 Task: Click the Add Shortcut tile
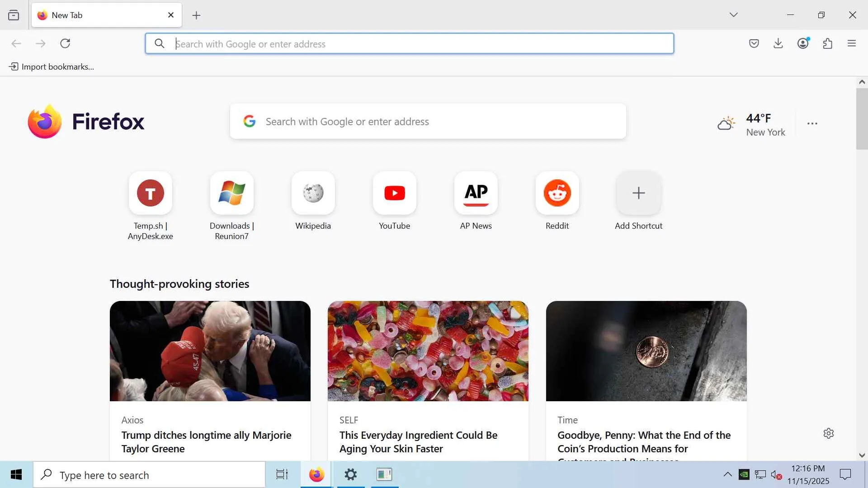638,193
